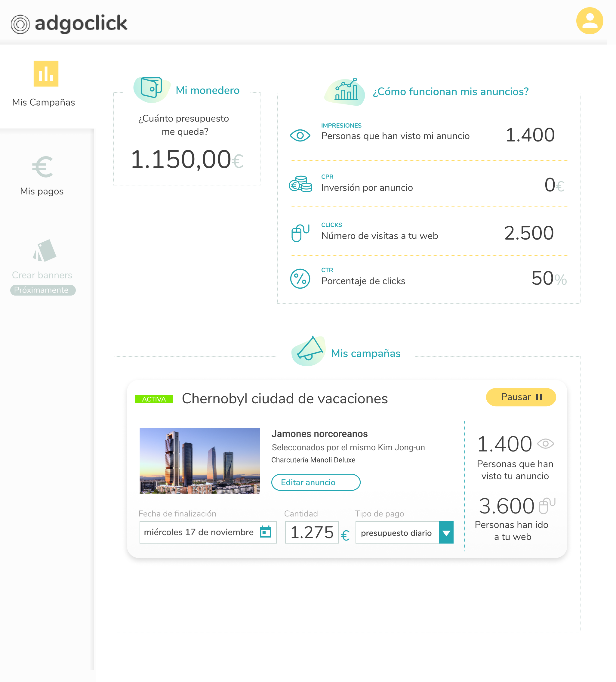Select the 1.400 impressions value in stats panel
The image size is (616, 682).
[530, 135]
